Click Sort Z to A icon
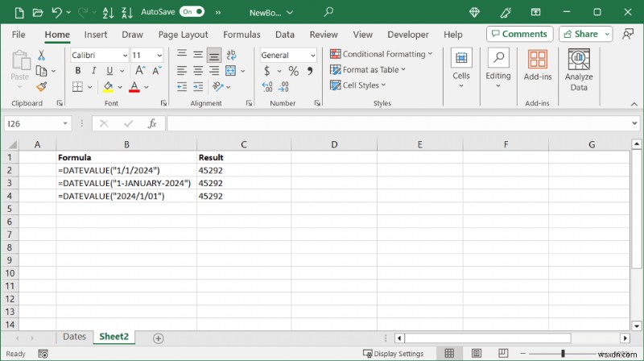 click(127, 12)
